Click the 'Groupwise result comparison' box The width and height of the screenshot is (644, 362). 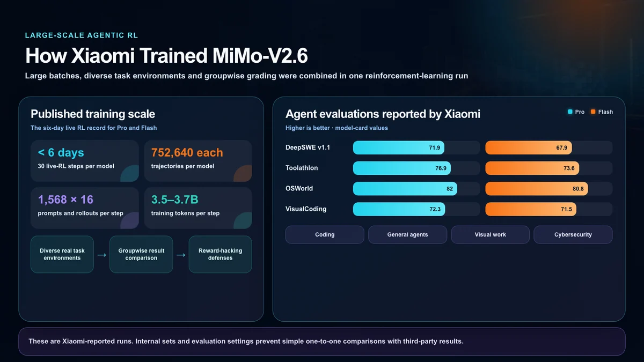point(141,254)
